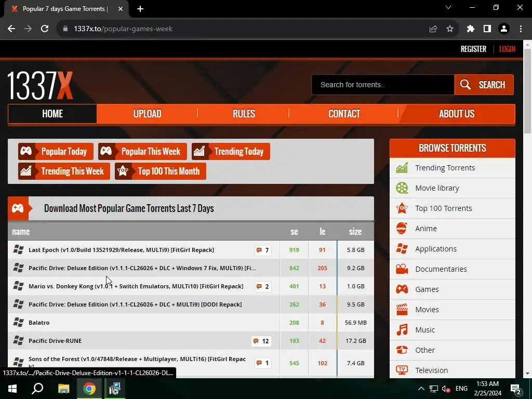Click the page vertical scrollbar thumb
This screenshot has width=532, height=399.
pos(527,91)
